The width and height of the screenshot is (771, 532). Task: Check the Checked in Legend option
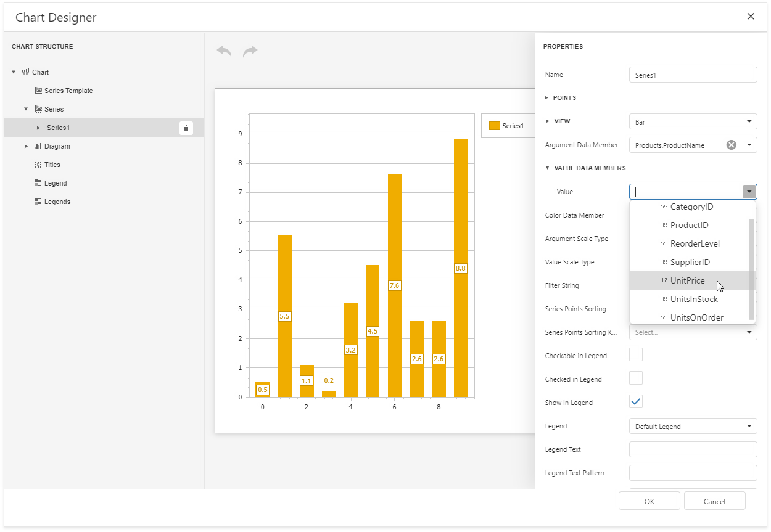click(635, 378)
